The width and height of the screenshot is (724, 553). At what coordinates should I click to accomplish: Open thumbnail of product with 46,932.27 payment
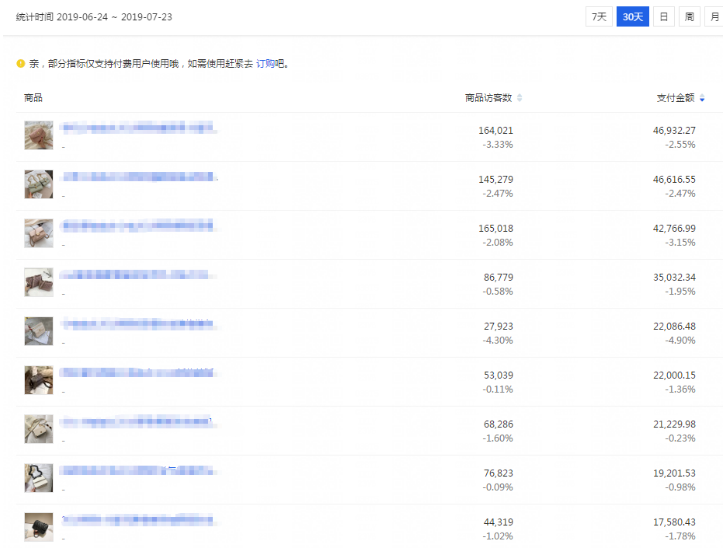(39, 135)
